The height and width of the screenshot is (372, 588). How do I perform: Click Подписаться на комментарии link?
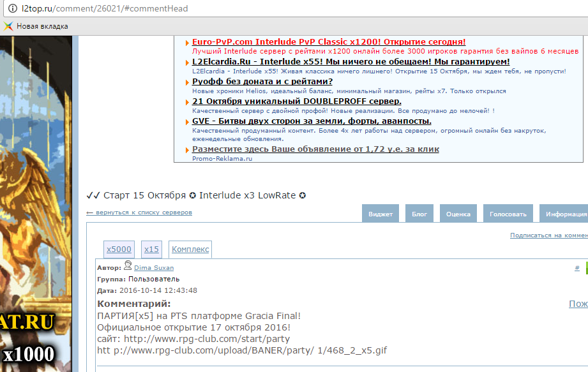click(549, 235)
